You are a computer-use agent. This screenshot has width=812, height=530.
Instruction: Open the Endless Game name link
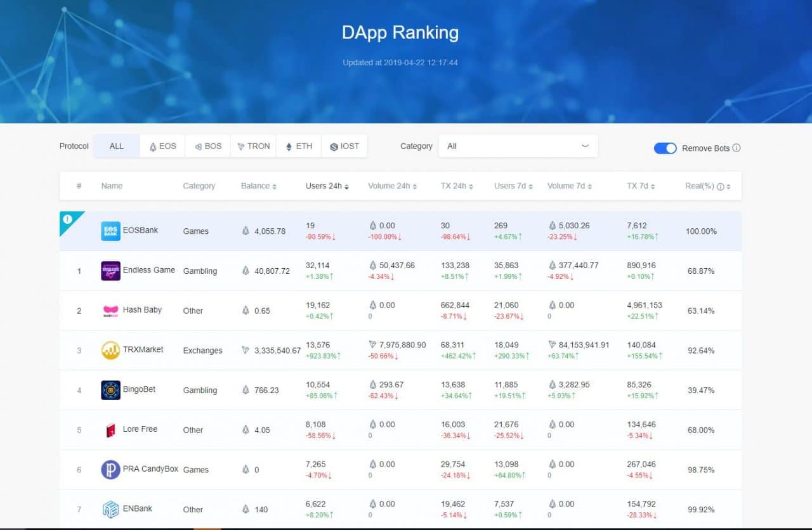click(149, 270)
